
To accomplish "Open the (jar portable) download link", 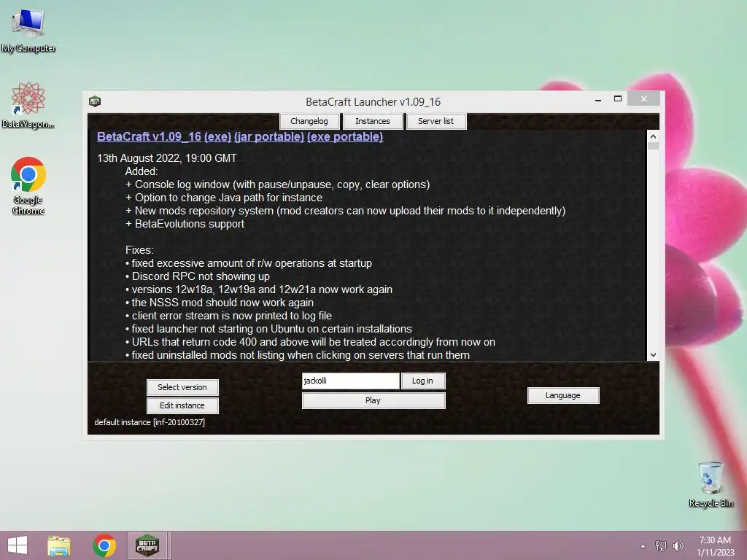I will coord(269,136).
